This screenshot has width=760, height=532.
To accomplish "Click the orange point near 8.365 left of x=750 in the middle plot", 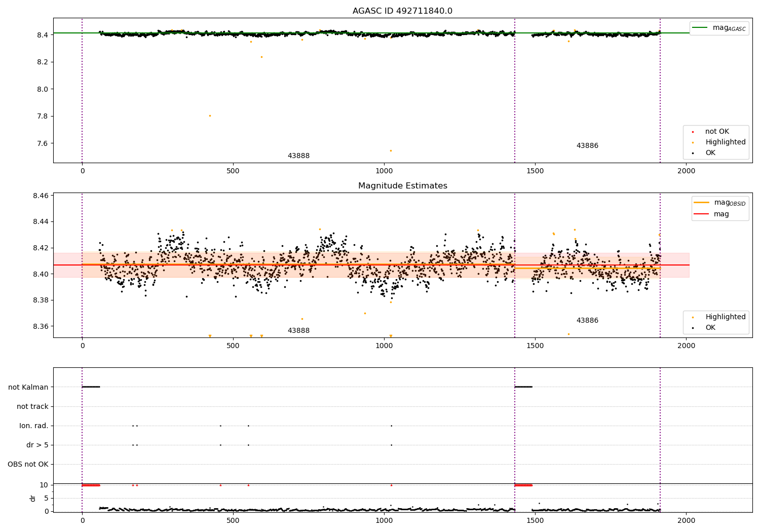I will (302, 319).
